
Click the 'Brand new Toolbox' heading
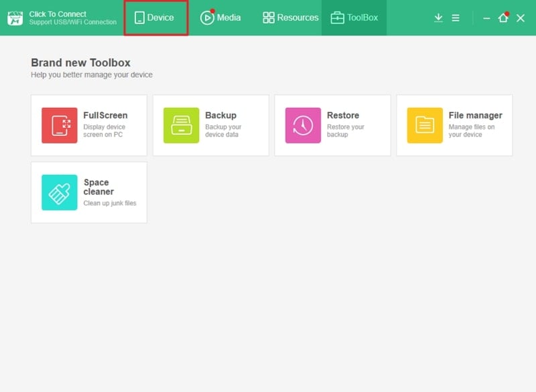pyautogui.click(x=80, y=62)
